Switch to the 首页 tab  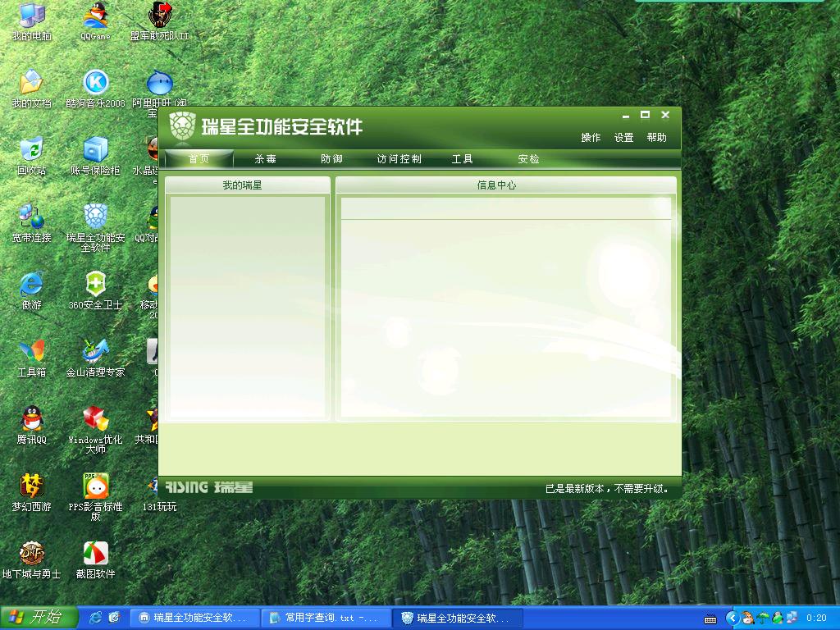[x=199, y=159]
